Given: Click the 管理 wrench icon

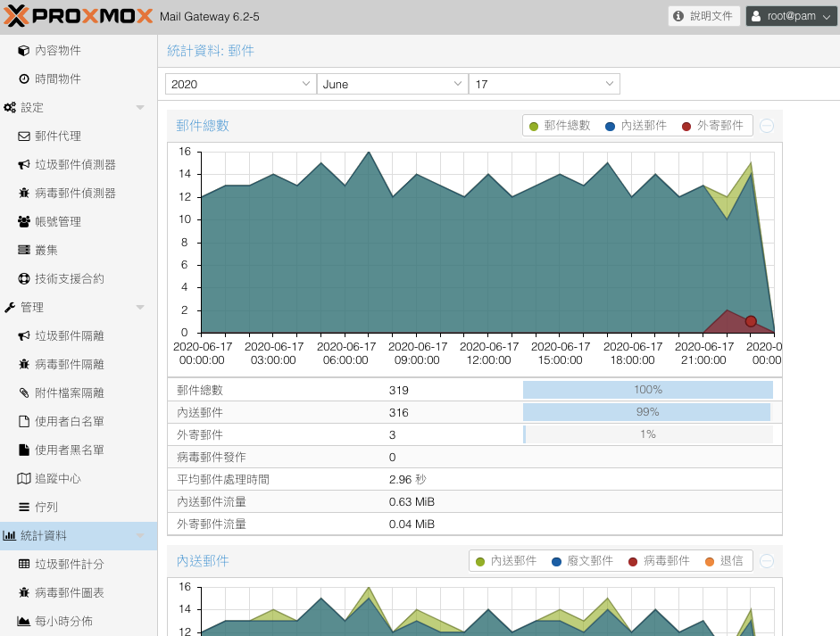Looking at the screenshot, I should click(x=10, y=307).
